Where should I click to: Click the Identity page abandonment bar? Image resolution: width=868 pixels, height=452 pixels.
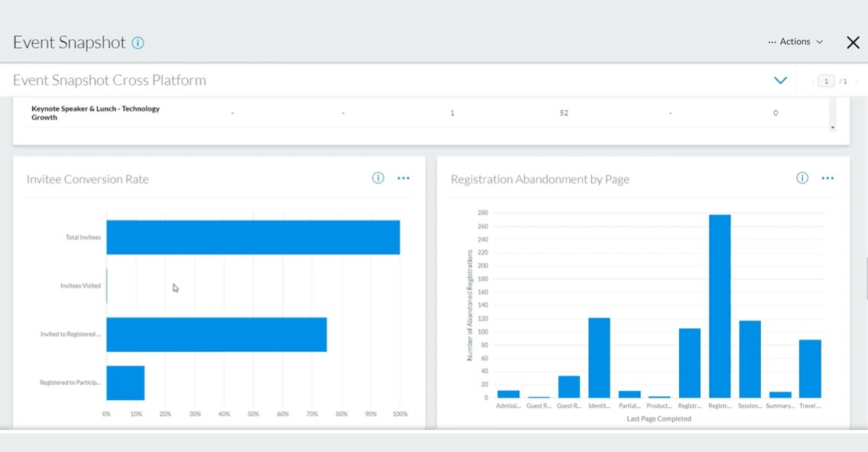[x=599, y=358]
